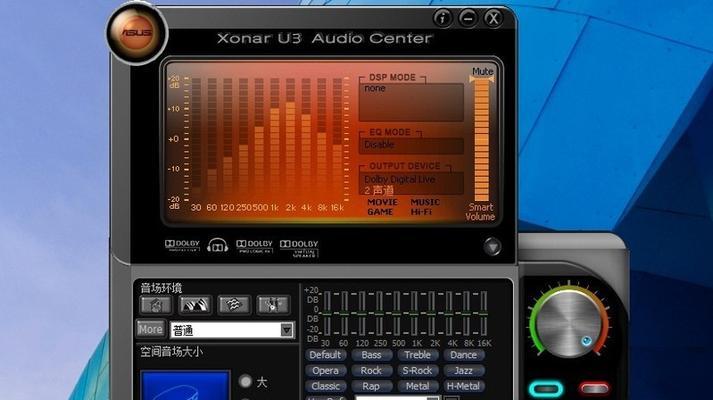Select the Hi-Fi mode label
713x400 pixels.
click(421, 212)
